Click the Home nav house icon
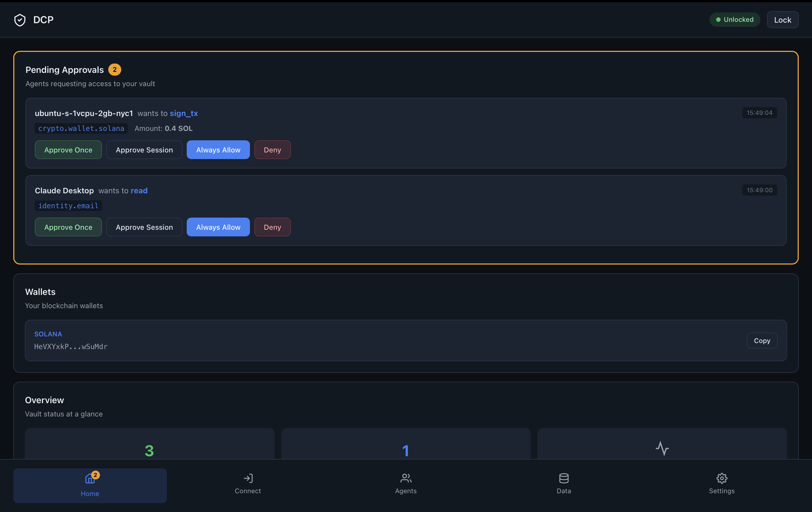 pyautogui.click(x=90, y=478)
